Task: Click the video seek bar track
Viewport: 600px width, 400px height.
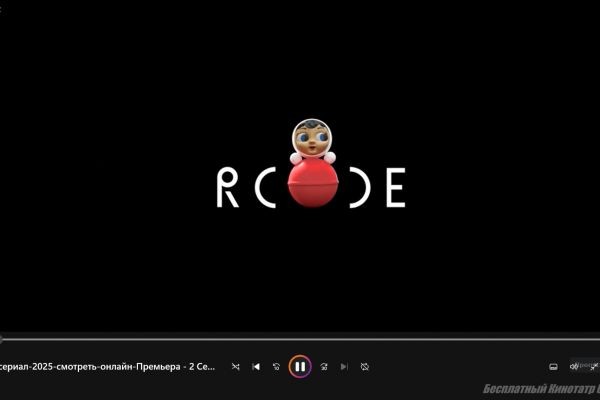Action: 300,339
